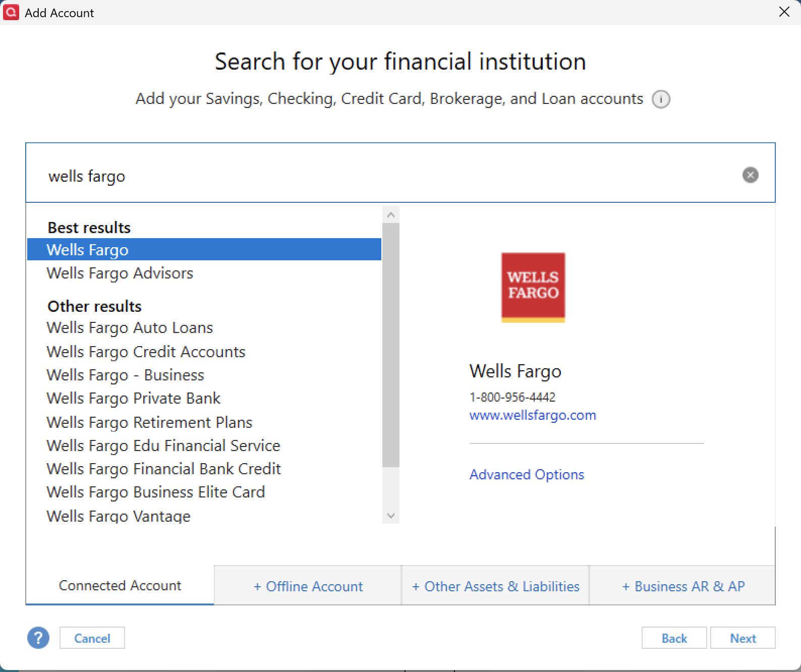Click the Quicken icon in title bar
Screen dimensions: 801x672
click(11, 12)
